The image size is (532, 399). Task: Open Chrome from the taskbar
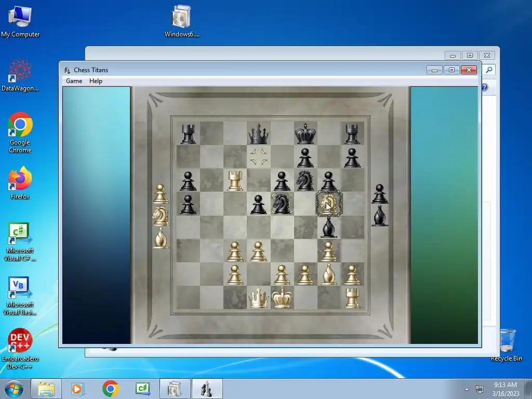point(110,389)
